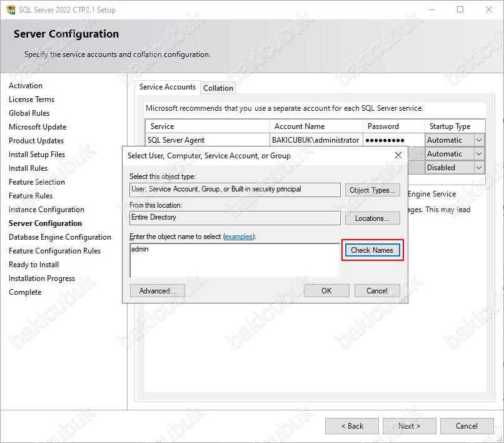The width and height of the screenshot is (504, 443).
Task: Click into the object name text box
Action: click(234, 260)
